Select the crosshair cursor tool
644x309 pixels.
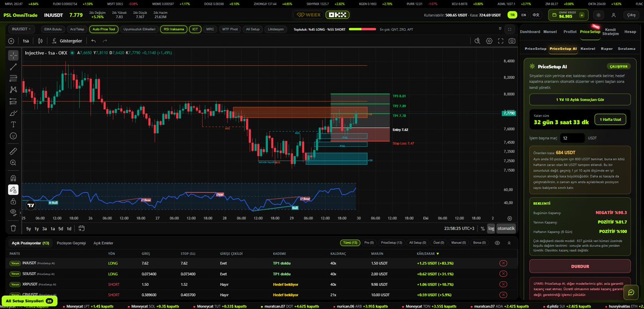click(x=13, y=54)
